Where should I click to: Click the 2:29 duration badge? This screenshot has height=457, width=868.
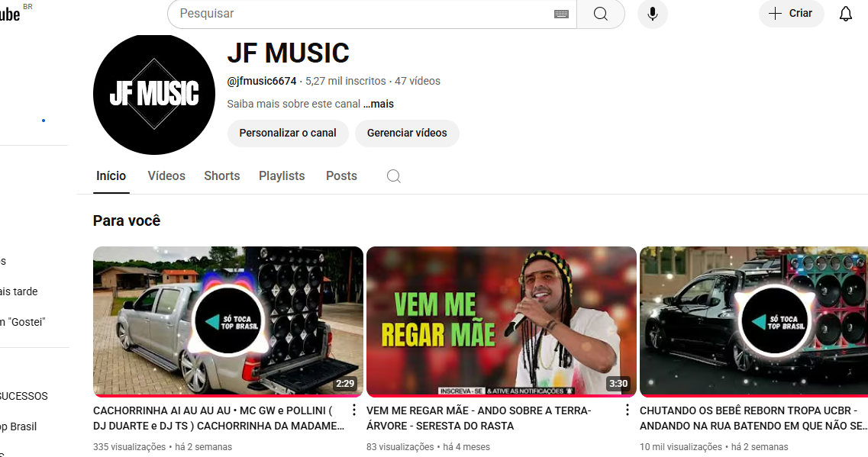(x=345, y=384)
